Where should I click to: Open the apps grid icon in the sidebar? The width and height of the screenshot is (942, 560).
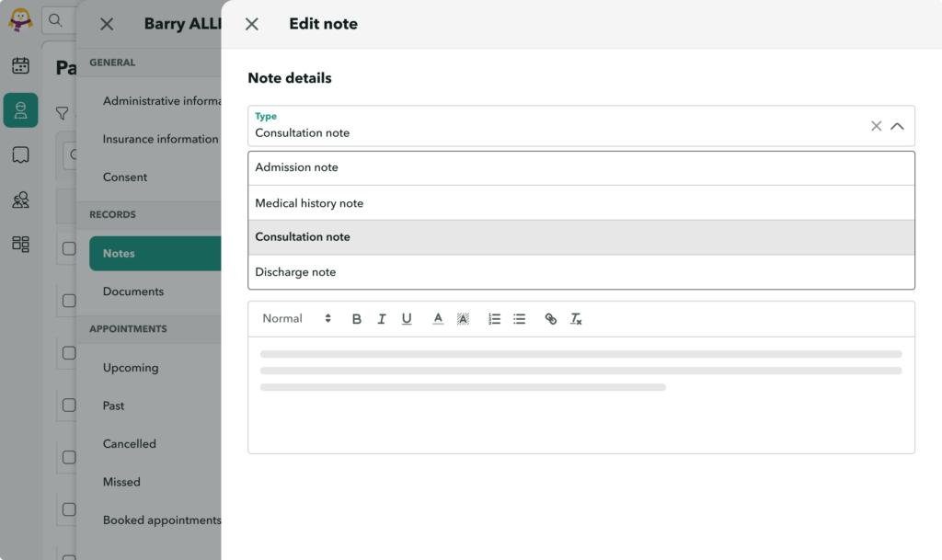(x=20, y=244)
